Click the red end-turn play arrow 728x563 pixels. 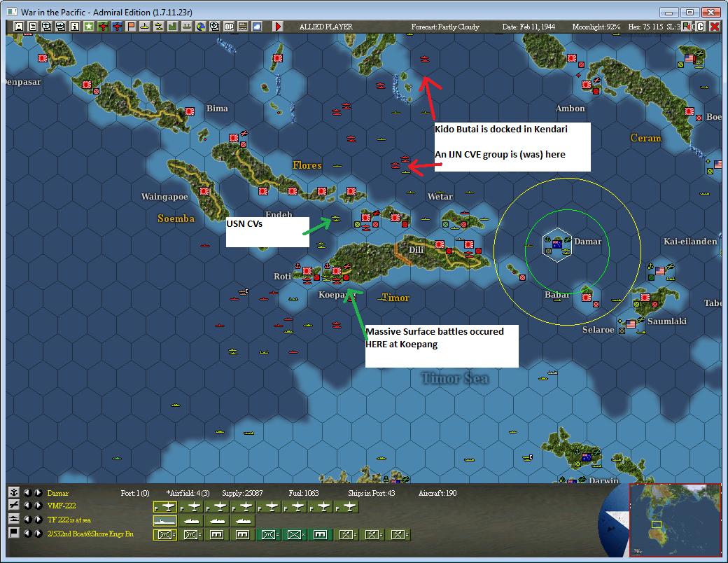tap(278, 27)
